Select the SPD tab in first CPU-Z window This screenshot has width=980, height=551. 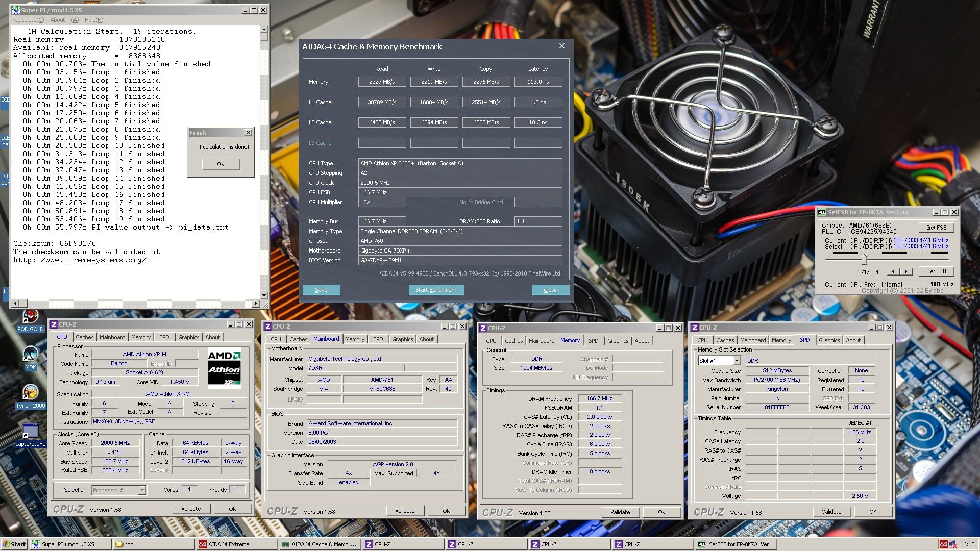164,337
